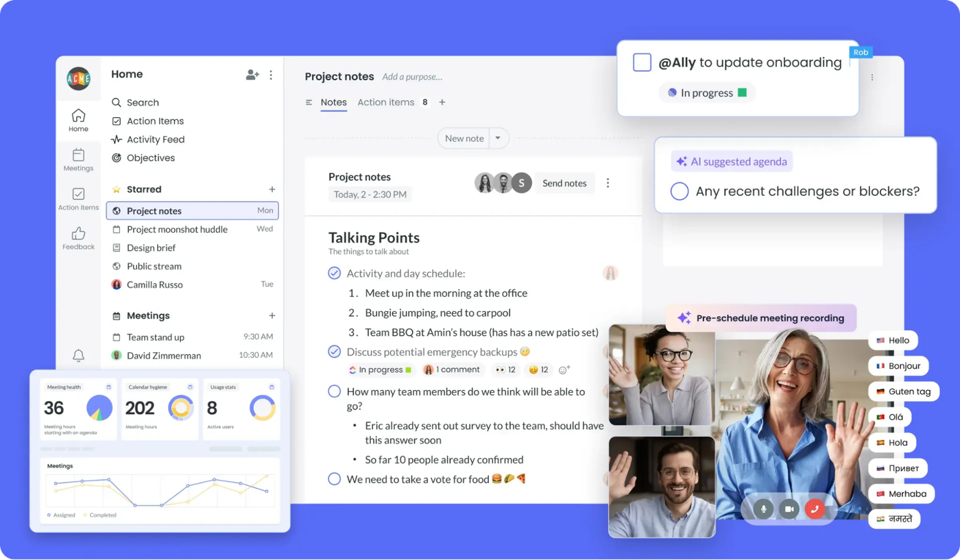Check the @Ally to update onboarding checkbox
The height and width of the screenshot is (560, 960).
(642, 62)
